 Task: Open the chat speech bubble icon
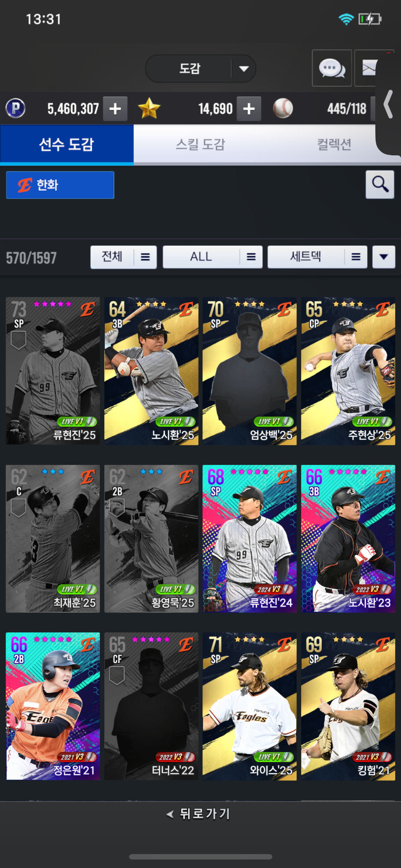[332, 68]
